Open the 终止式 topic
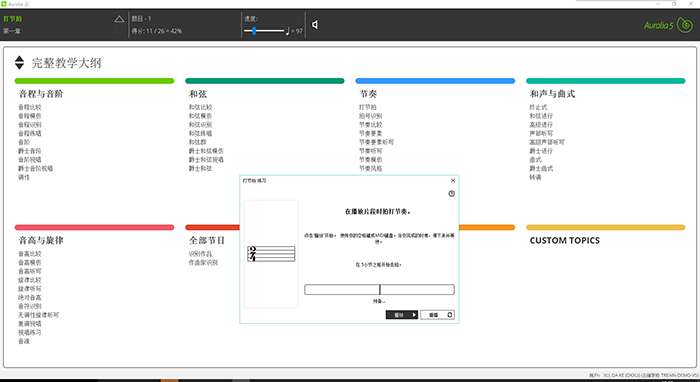The width and height of the screenshot is (700, 382). click(538, 107)
